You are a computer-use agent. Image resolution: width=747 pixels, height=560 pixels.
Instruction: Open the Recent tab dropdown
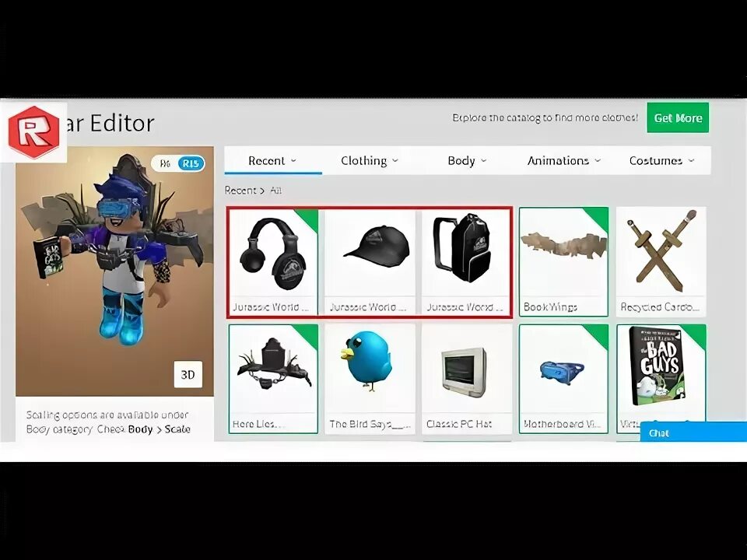point(272,161)
